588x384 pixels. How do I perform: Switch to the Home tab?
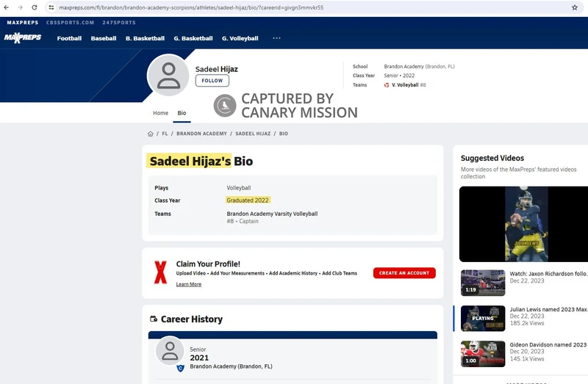pyautogui.click(x=160, y=113)
